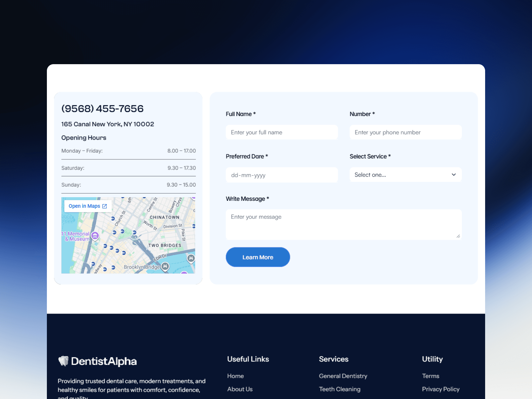Click the Full Name input field

tap(282, 132)
